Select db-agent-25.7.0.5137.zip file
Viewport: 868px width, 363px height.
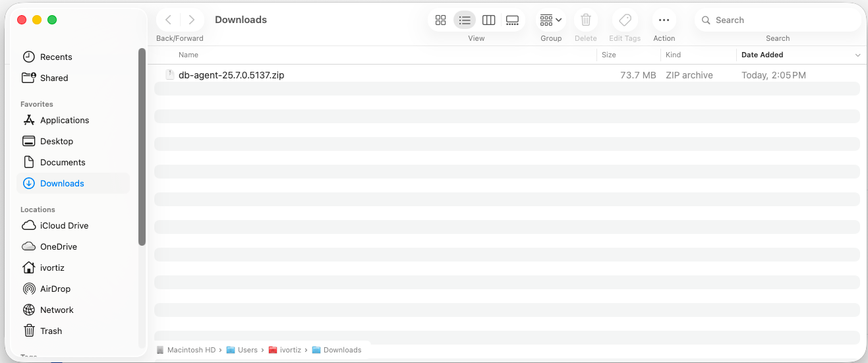click(x=231, y=75)
